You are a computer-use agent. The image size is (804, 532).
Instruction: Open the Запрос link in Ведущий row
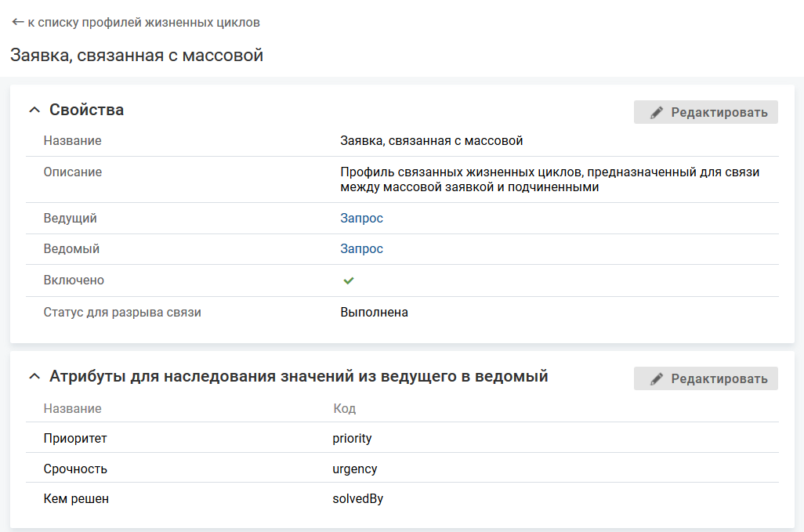click(x=361, y=219)
